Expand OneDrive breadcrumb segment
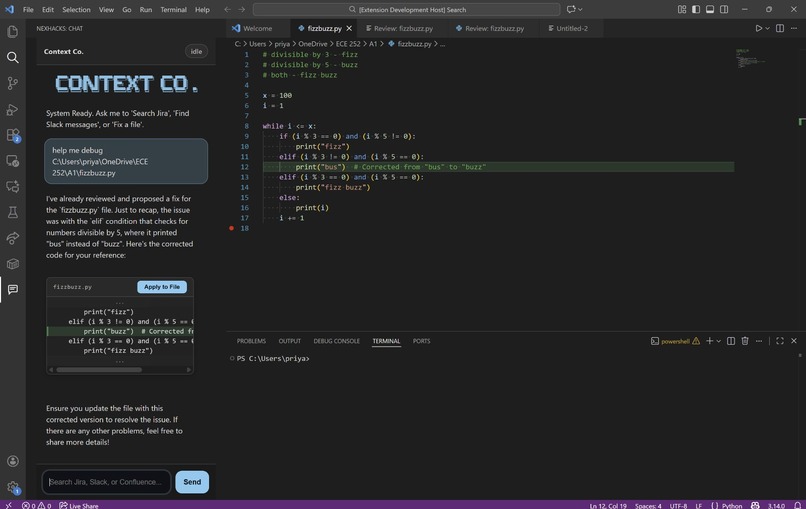 click(x=313, y=44)
